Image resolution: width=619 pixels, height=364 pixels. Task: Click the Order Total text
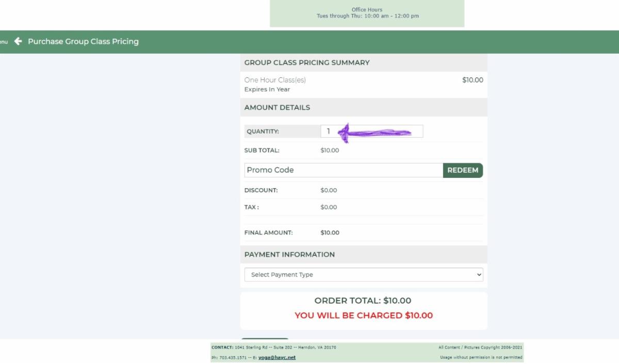(x=363, y=301)
